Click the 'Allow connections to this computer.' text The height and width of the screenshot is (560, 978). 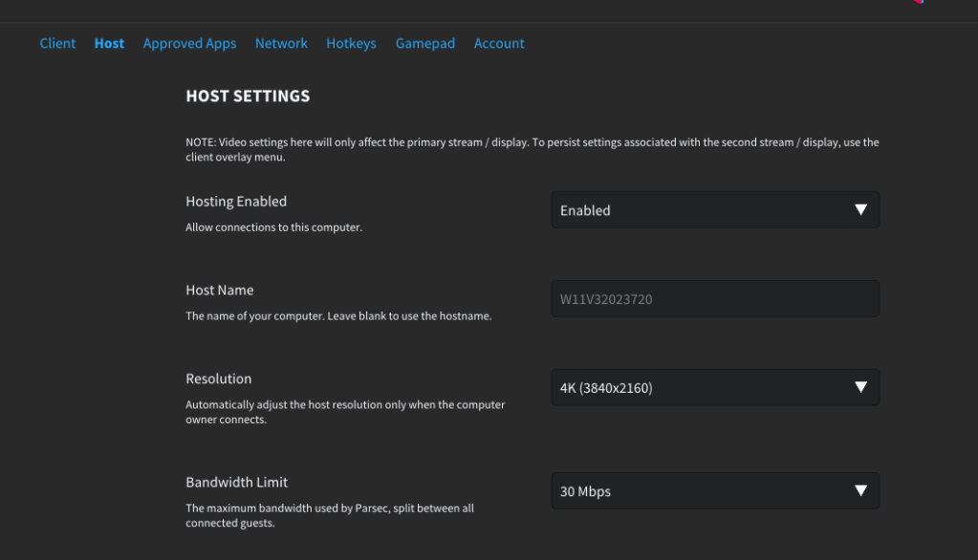click(273, 227)
